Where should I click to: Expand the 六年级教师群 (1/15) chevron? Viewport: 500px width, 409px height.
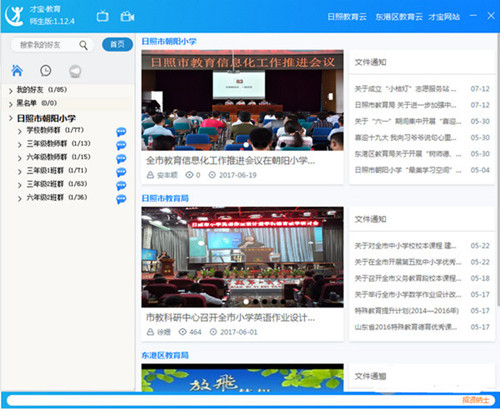(20, 158)
